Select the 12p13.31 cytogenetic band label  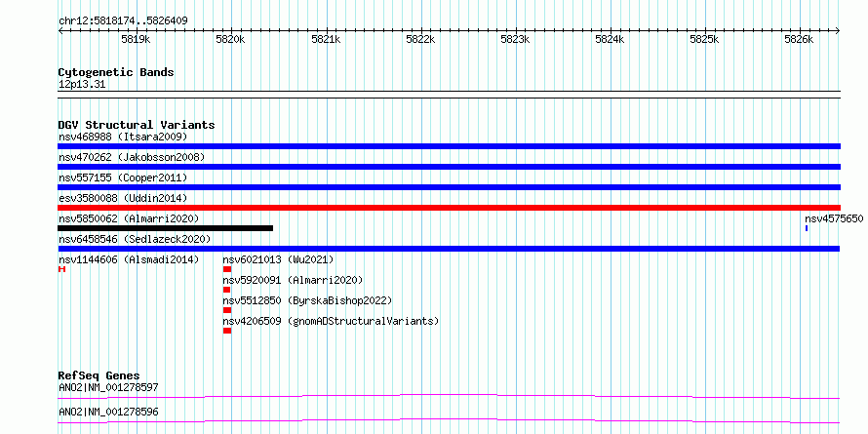click(82, 85)
